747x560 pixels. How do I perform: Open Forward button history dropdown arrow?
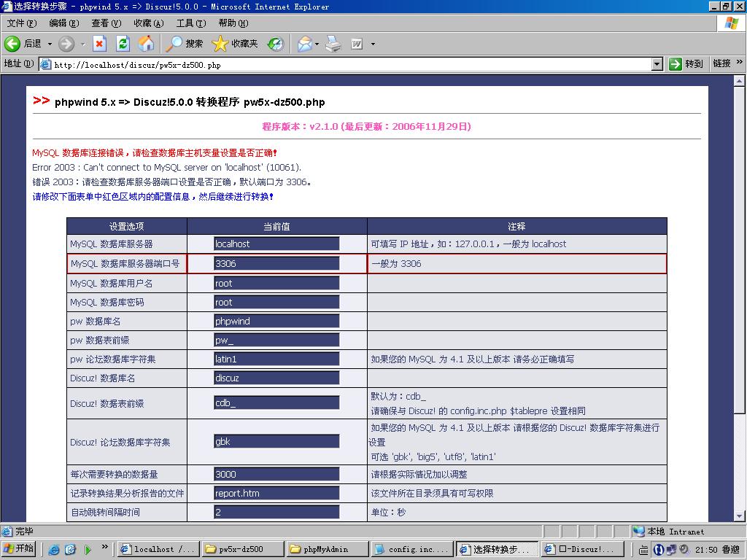click(x=82, y=44)
